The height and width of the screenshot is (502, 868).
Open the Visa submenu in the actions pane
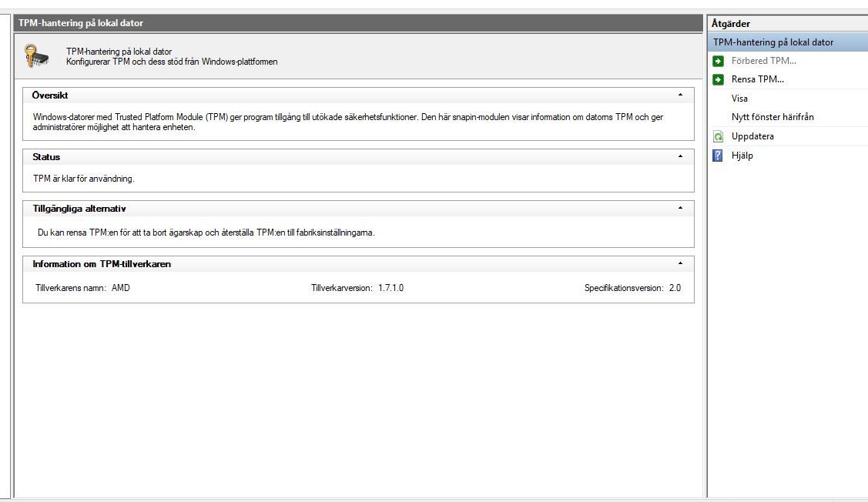click(739, 99)
